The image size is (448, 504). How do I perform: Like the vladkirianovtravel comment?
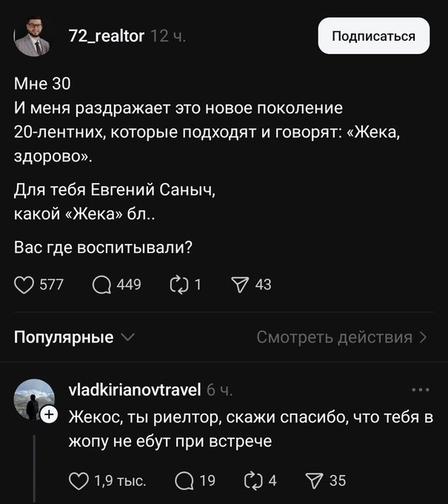coord(79,480)
